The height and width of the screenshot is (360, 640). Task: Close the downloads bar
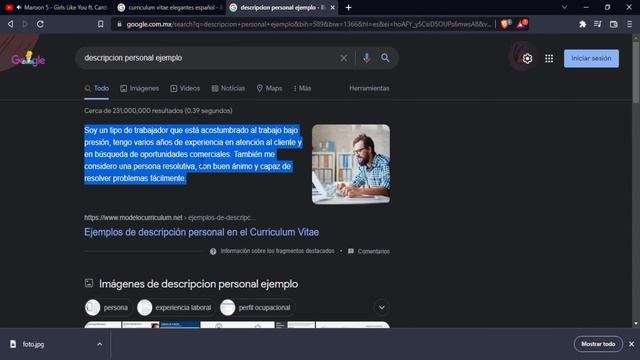(x=631, y=344)
